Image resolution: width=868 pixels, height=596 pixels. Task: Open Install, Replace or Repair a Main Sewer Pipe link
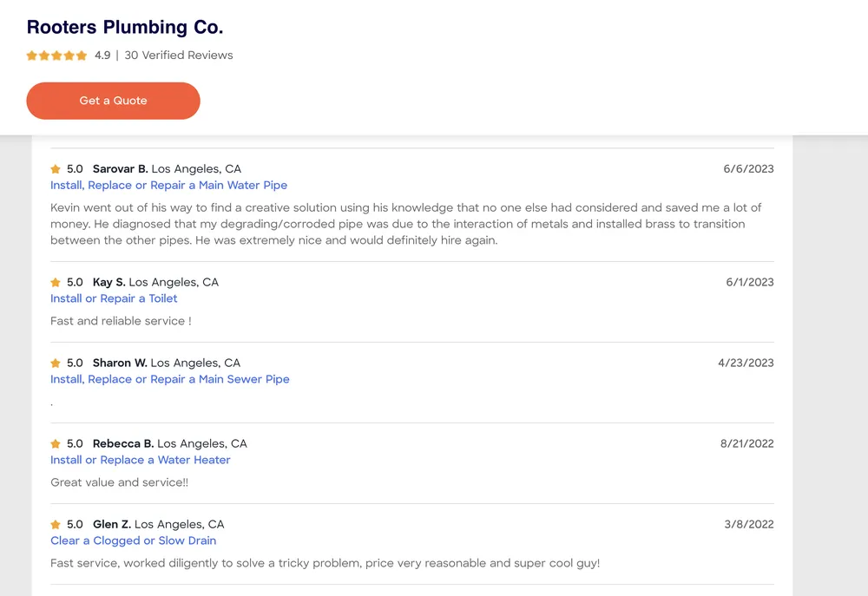coord(170,379)
